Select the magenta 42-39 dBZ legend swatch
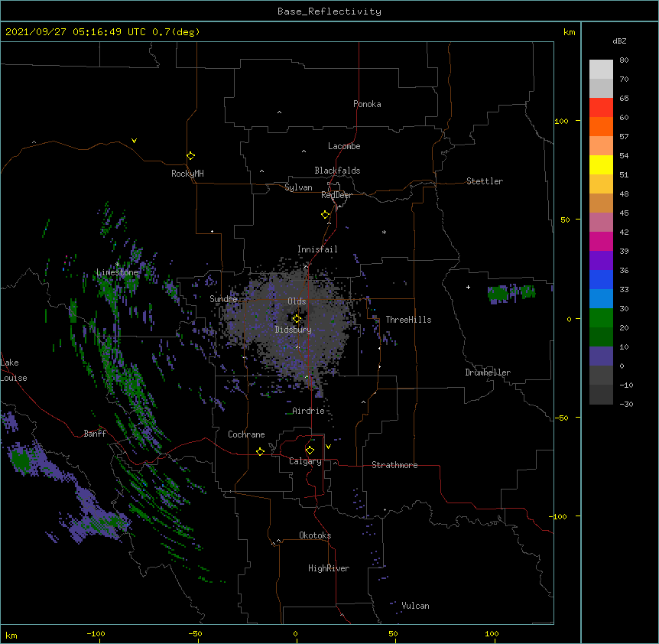This screenshot has height=644, width=659. tap(601, 241)
